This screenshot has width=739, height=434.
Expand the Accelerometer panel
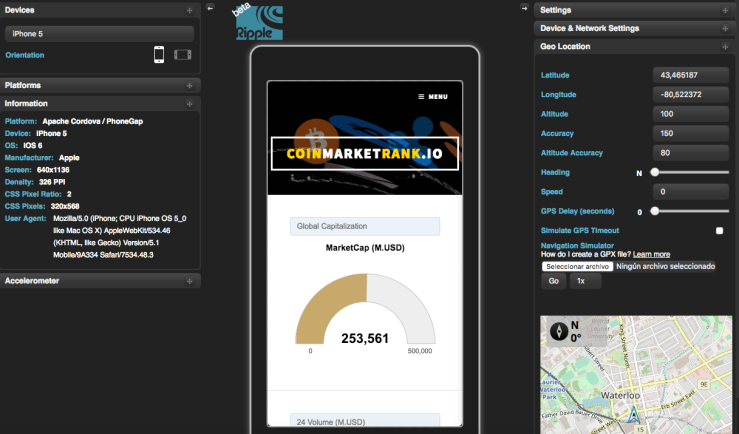pyautogui.click(x=100, y=281)
